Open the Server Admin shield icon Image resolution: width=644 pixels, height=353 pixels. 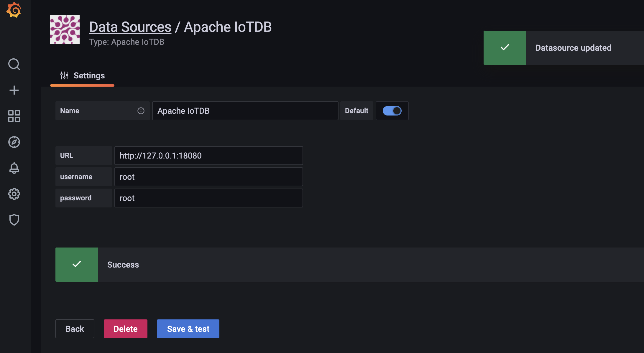point(14,220)
